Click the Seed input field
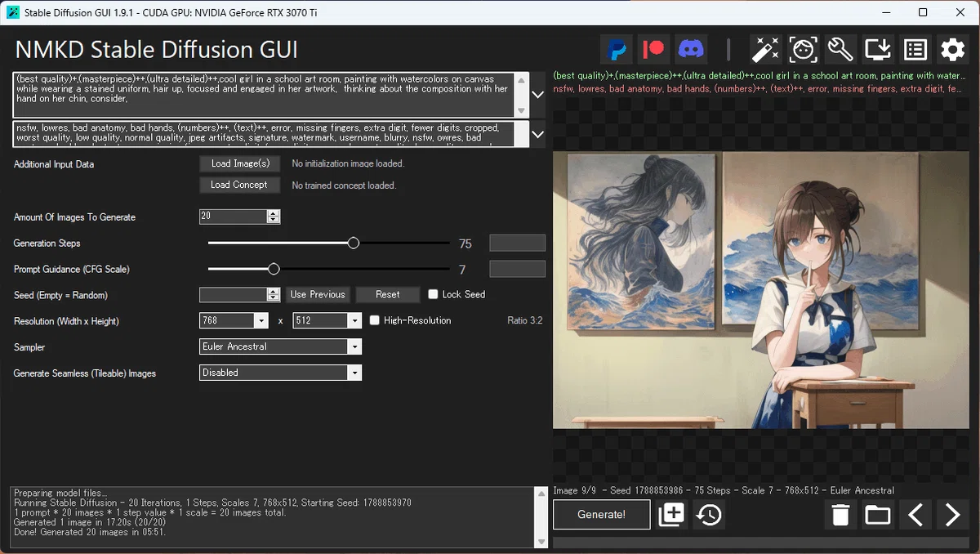Screen dimensions: 980x554 [x=234, y=294]
